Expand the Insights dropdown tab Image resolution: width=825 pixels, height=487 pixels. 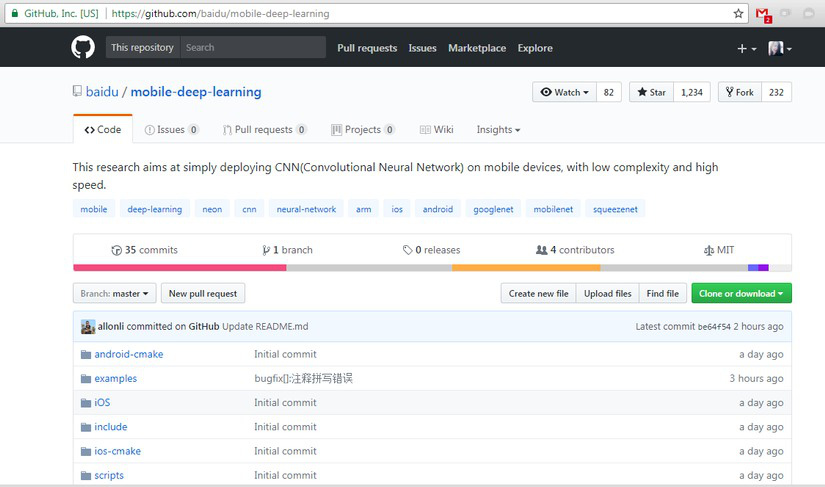(498, 129)
